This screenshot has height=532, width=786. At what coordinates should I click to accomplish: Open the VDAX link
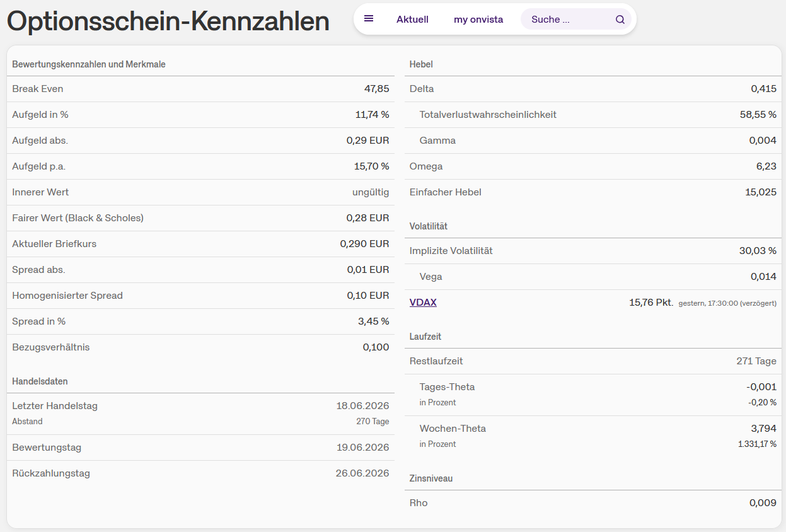tap(423, 303)
